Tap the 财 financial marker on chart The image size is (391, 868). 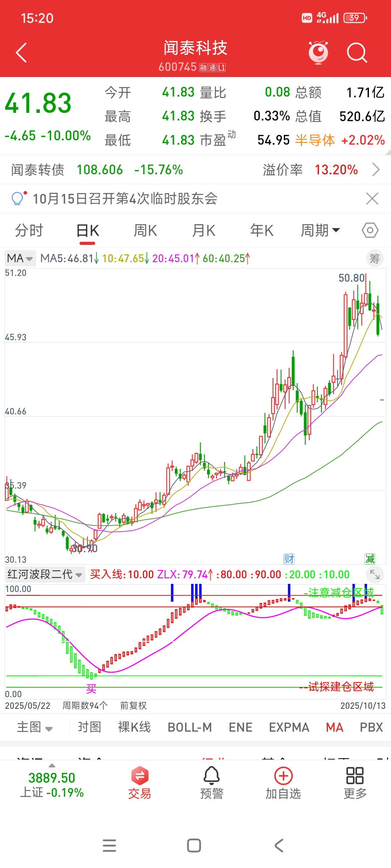click(x=289, y=559)
